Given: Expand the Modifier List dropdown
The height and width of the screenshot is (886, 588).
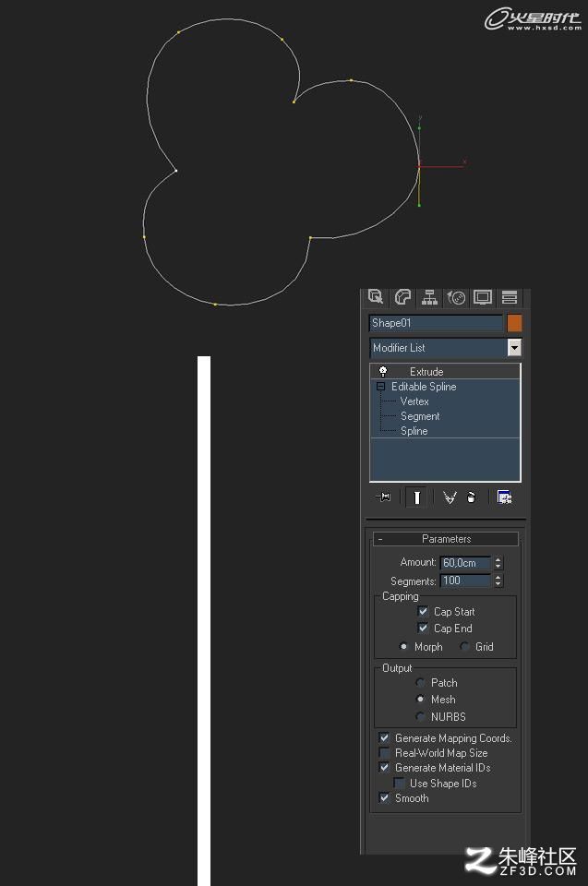Looking at the screenshot, I should (514, 348).
